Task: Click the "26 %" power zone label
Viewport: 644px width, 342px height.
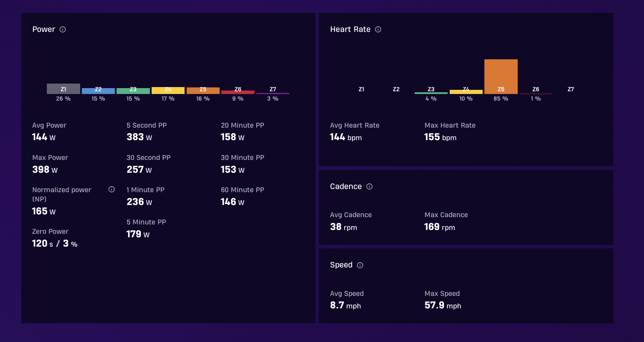Action: point(63,99)
